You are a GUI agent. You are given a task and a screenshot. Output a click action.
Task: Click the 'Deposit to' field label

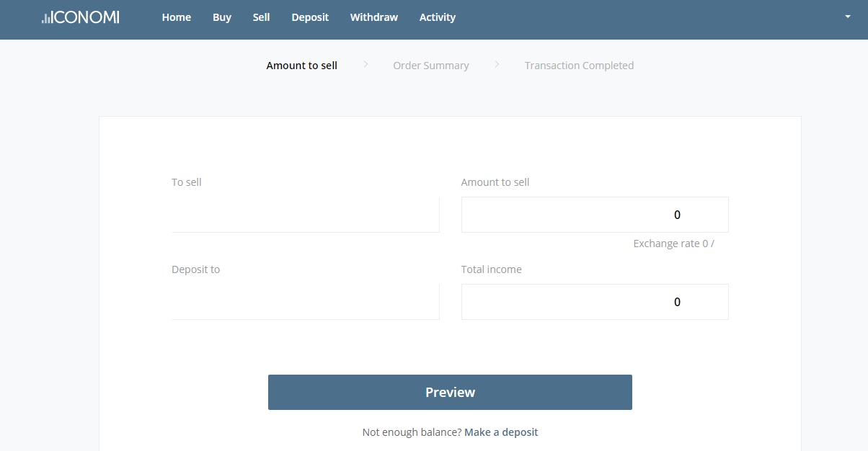196,269
